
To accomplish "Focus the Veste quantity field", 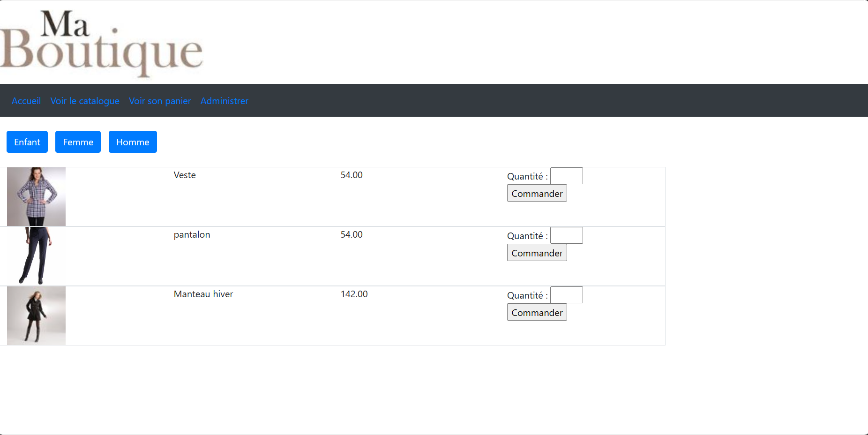I will tap(566, 176).
